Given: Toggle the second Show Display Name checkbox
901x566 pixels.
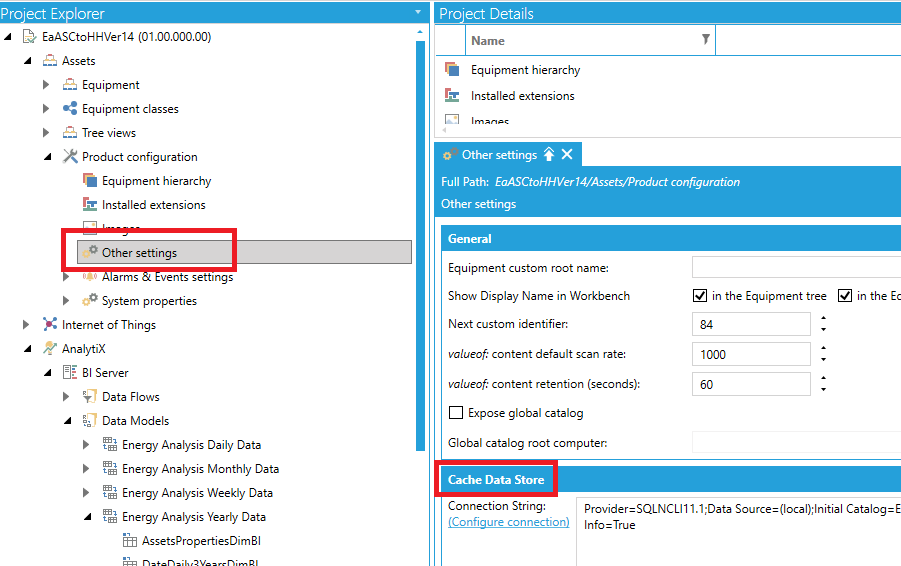Looking at the screenshot, I should click(845, 296).
